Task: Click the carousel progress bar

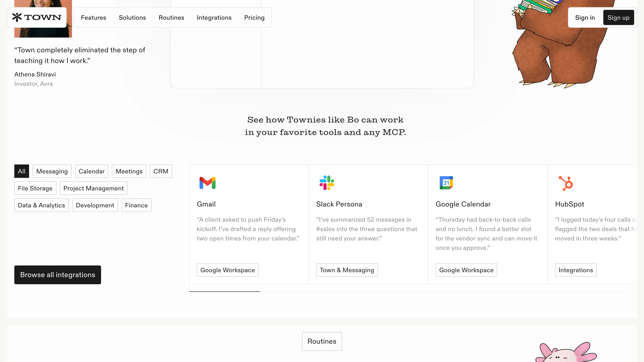Action: pyautogui.click(x=409, y=292)
